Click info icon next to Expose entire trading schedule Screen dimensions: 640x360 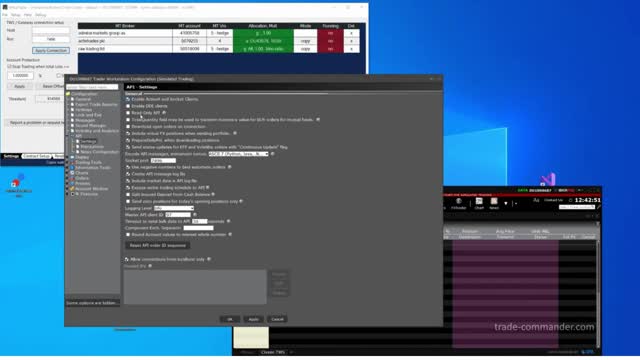tap(208, 187)
